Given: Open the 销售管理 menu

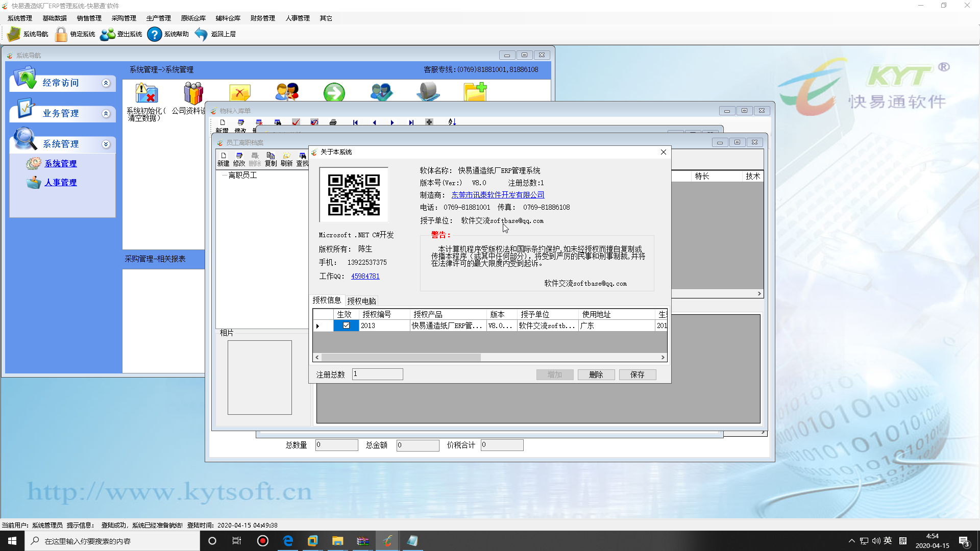Looking at the screenshot, I should point(89,18).
